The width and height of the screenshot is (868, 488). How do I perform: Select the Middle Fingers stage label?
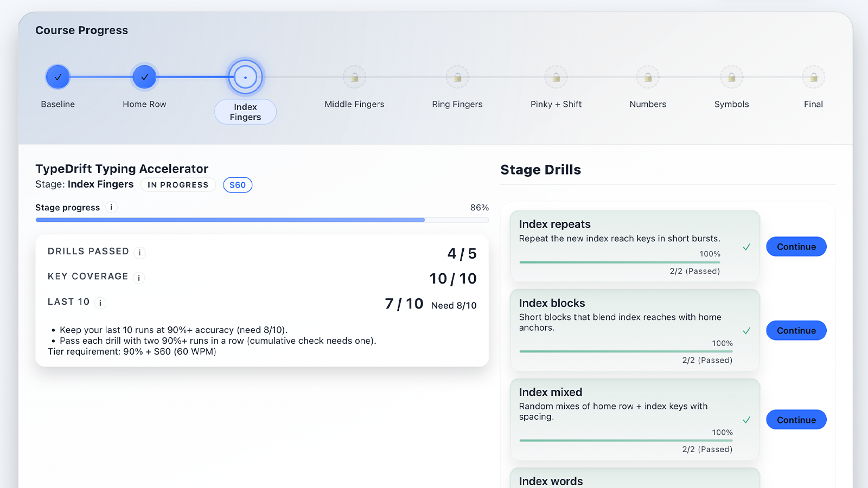click(354, 104)
